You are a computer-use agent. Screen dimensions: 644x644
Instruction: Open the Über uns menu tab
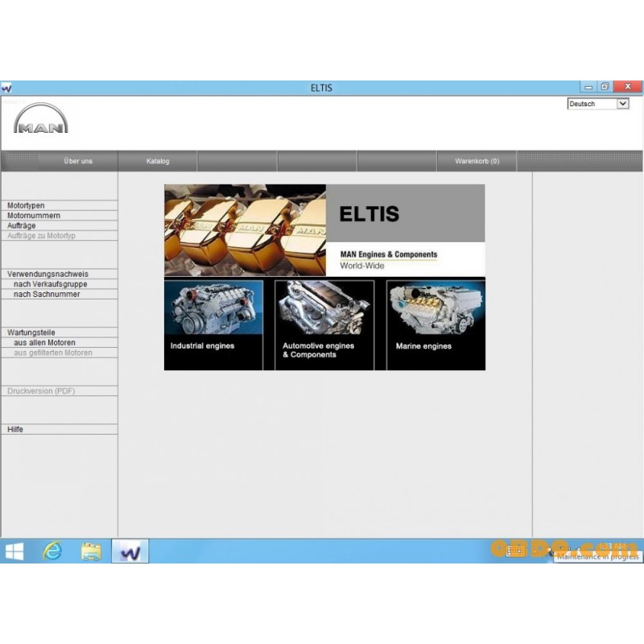[78, 161]
